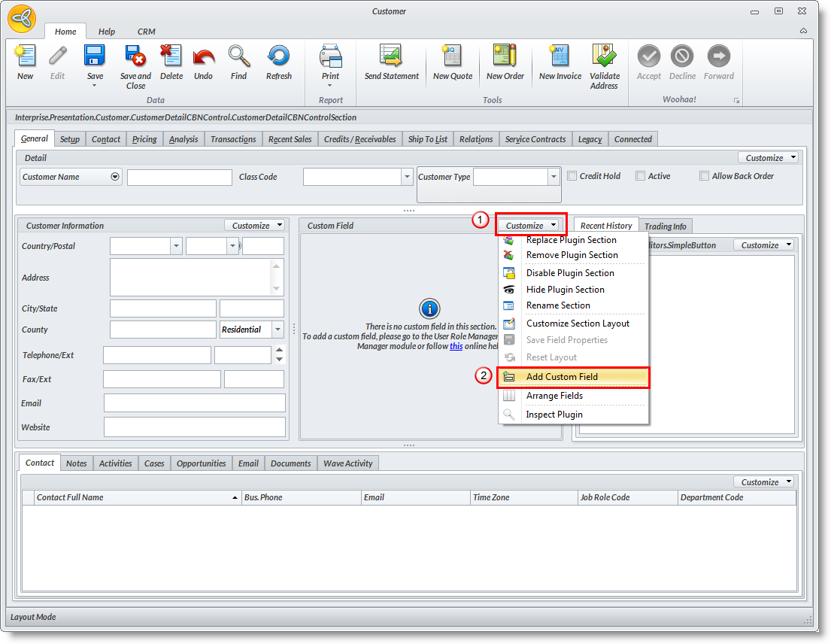
Task: Click the Address field scrollbar
Action: pos(277,278)
